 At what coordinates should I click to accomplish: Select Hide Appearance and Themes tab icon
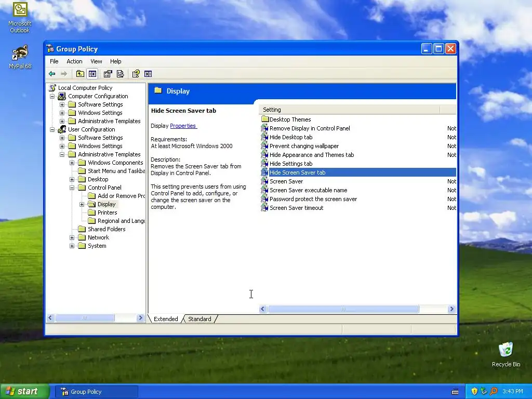pos(264,155)
